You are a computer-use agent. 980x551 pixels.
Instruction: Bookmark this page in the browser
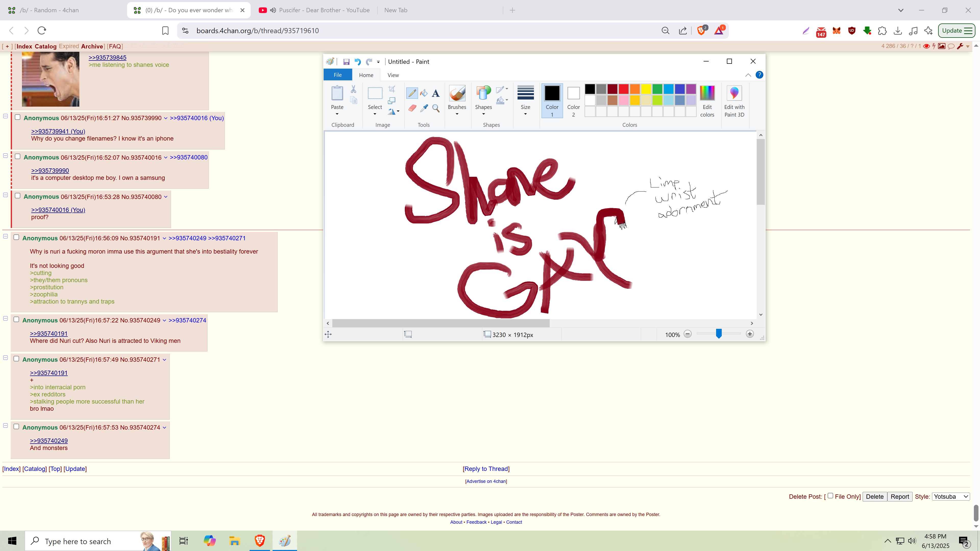[x=165, y=30]
